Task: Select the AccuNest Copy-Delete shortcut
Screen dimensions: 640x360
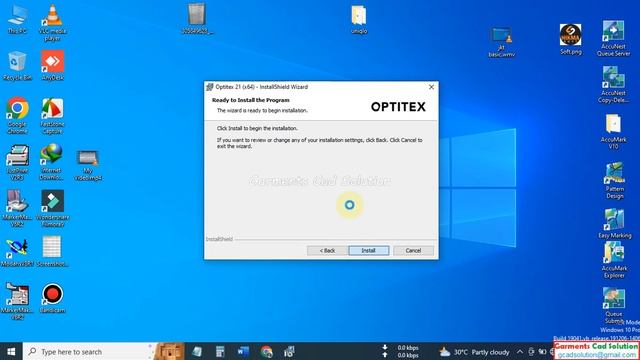Action: (613, 84)
